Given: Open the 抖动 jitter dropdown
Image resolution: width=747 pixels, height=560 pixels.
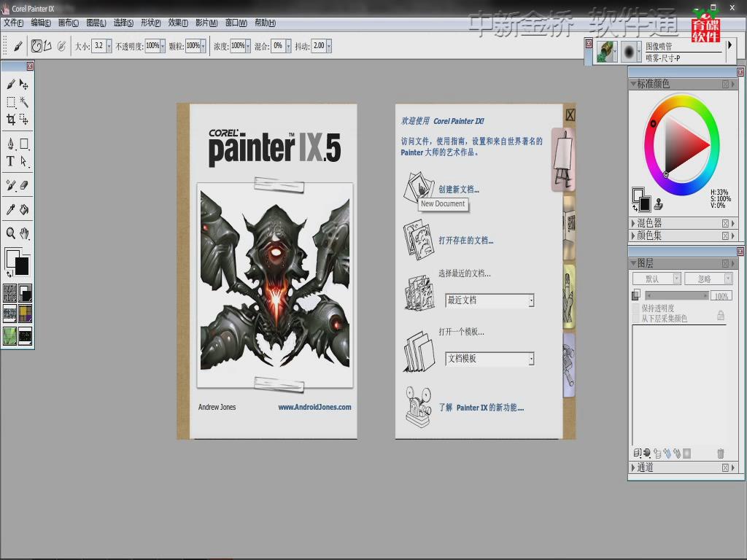Looking at the screenshot, I should (329, 46).
